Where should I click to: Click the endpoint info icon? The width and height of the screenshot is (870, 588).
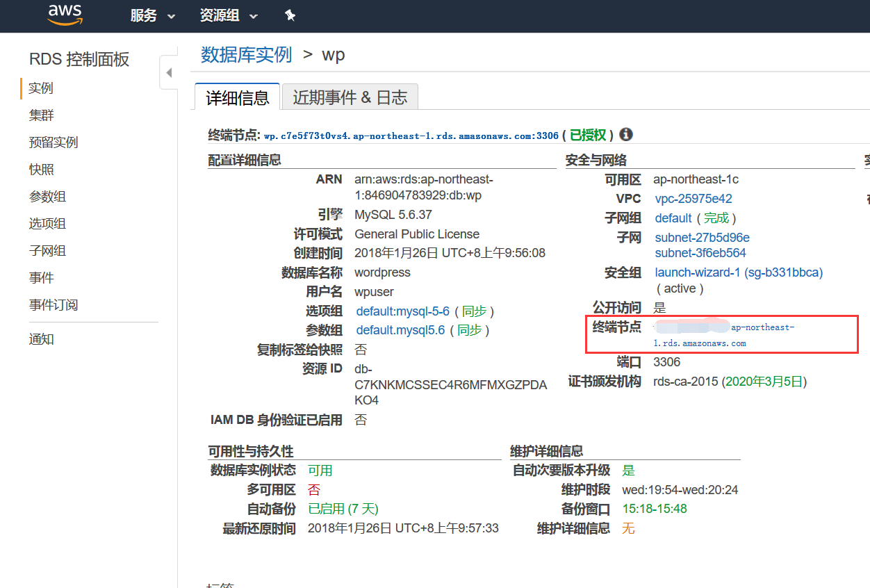[625, 135]
